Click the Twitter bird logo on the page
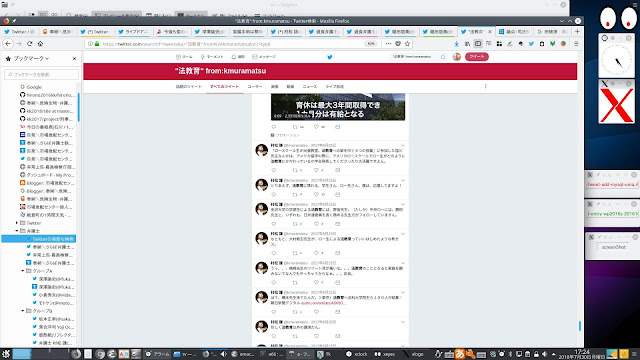 tap(330, 57)
